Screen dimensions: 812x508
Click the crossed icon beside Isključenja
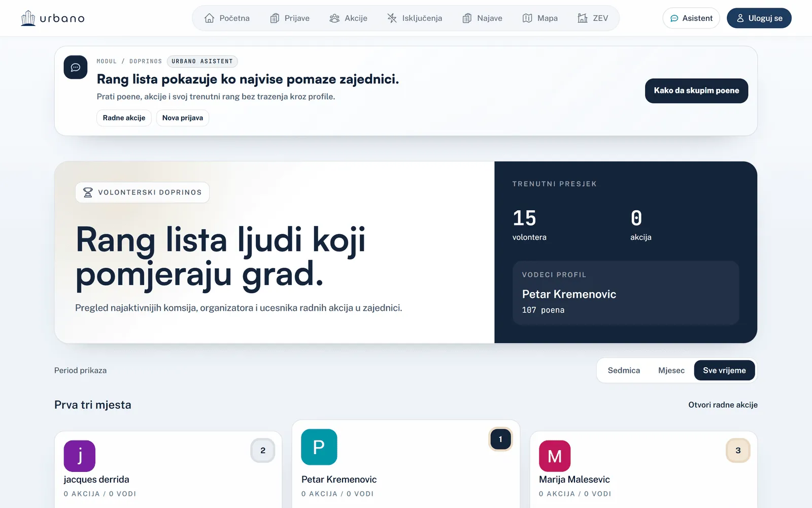coord(392,18)
